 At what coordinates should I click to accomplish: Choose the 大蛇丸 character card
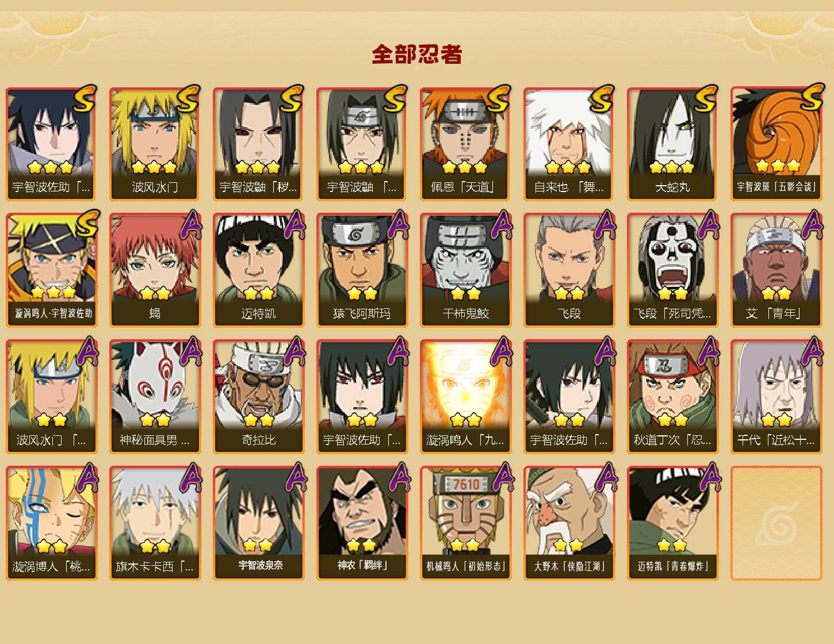[x=673, y=144]
